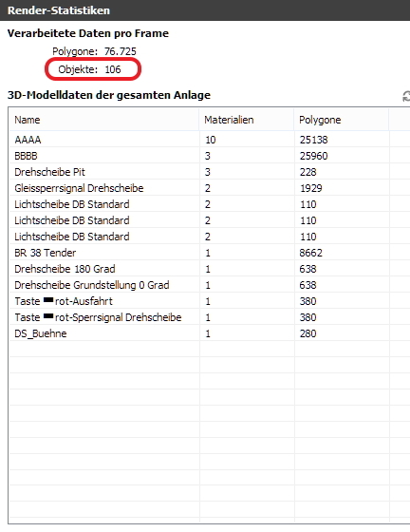Select the Taste rot-Ausfahrt row
Screen dimensions: 410x532
pos(209,301)
